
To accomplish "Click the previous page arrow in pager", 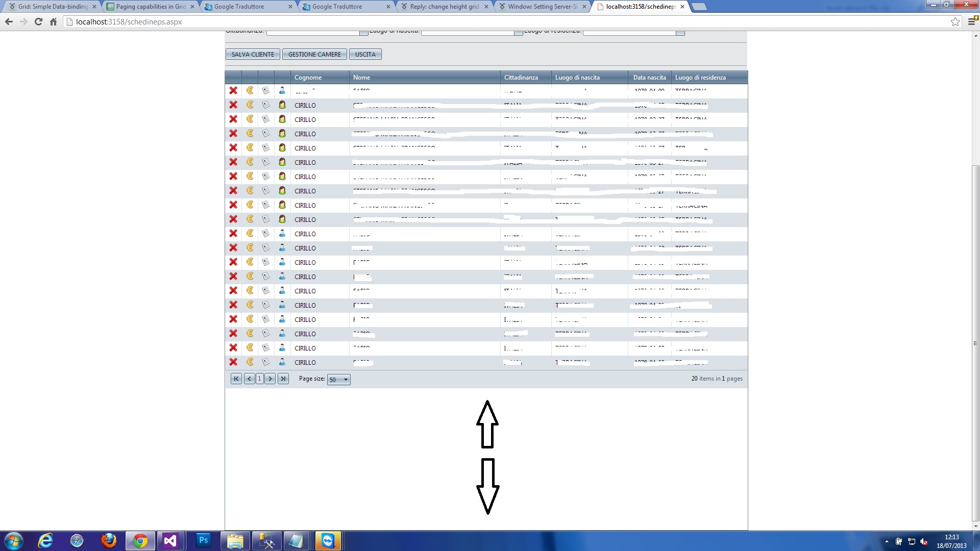I will (x=249, y=379).
